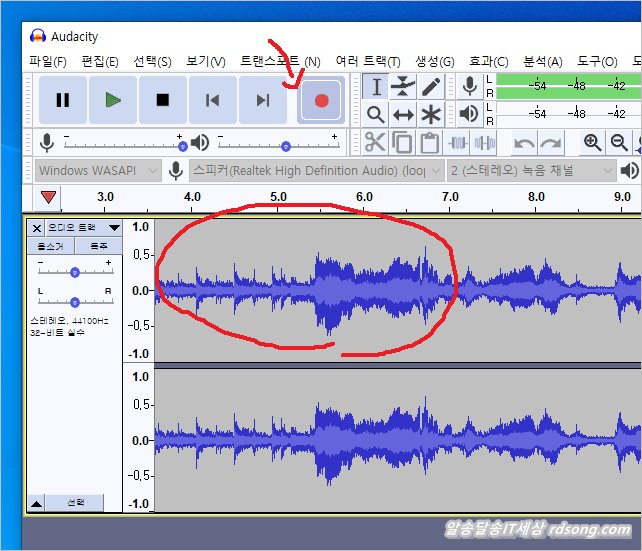Undo the last action
Image resolution: width=642 pixels, height=551 pixels.
pyautogui.click(x=524, y=142)
